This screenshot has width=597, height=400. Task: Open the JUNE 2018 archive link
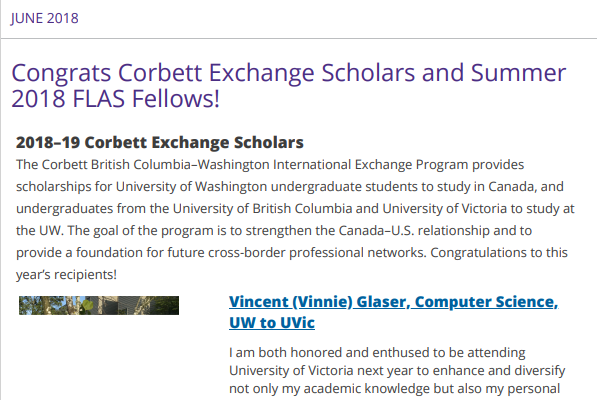[x=45, y=18]
